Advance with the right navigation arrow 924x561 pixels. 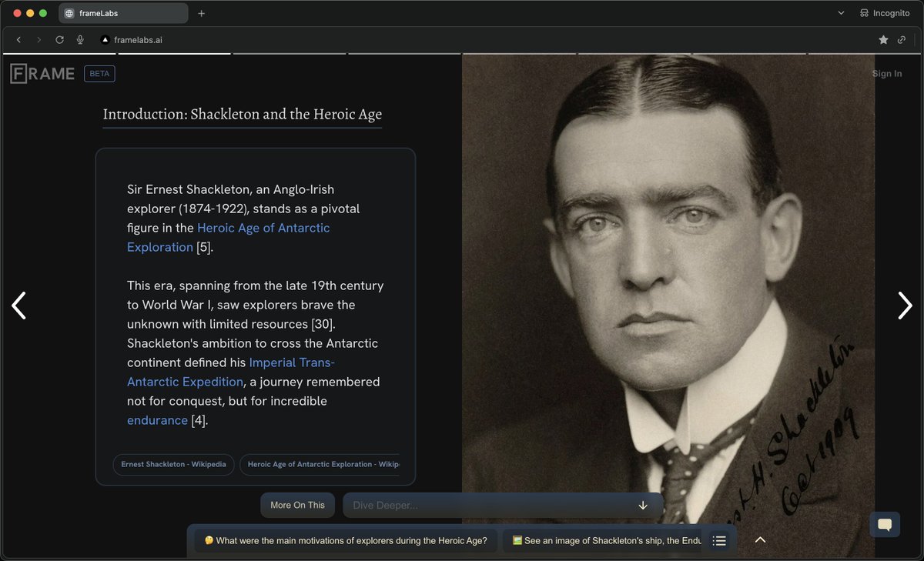(x=905, y=306)
